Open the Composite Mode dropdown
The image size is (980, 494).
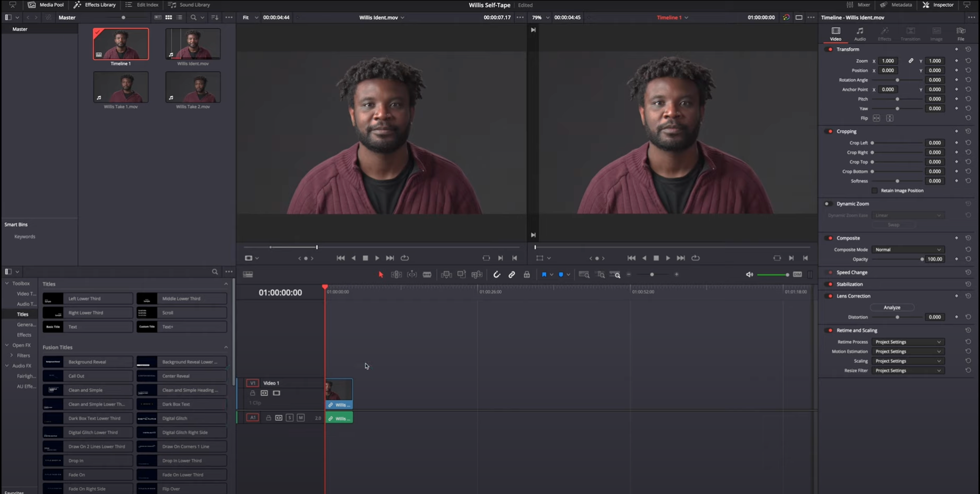point(908,249)
